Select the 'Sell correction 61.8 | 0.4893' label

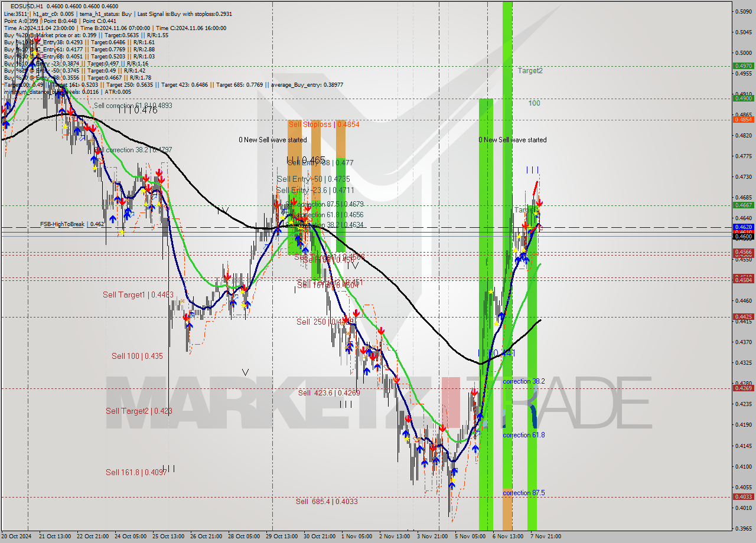133,106
